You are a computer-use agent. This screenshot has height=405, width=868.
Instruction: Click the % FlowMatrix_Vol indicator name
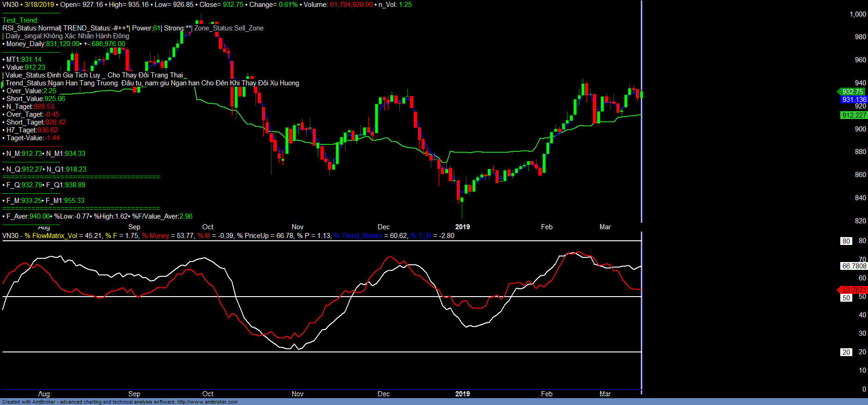click(51, 236)
